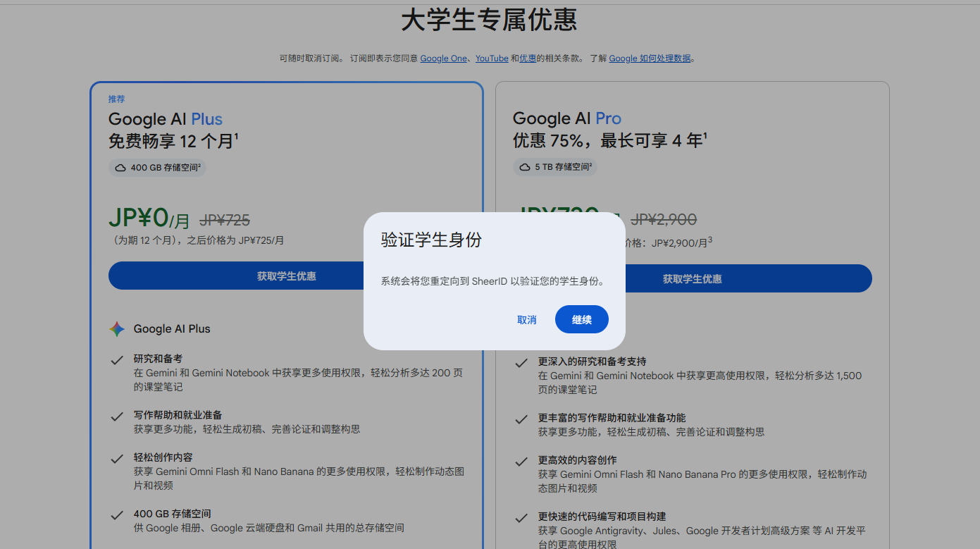Click the 轻松创作内容 feature heading
The height and width of the screenshot is (549, 980).
pyautogui.click(x=163, y=457)
